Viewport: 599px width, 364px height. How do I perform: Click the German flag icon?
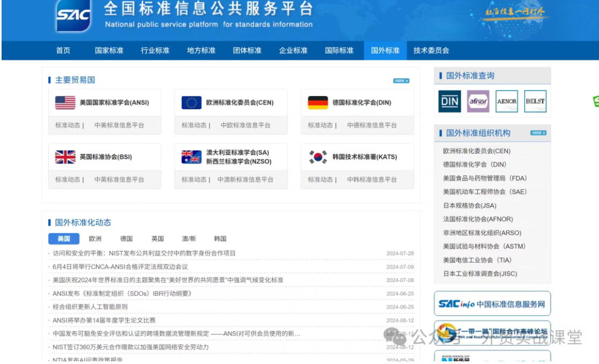click(x=318, y=102)
